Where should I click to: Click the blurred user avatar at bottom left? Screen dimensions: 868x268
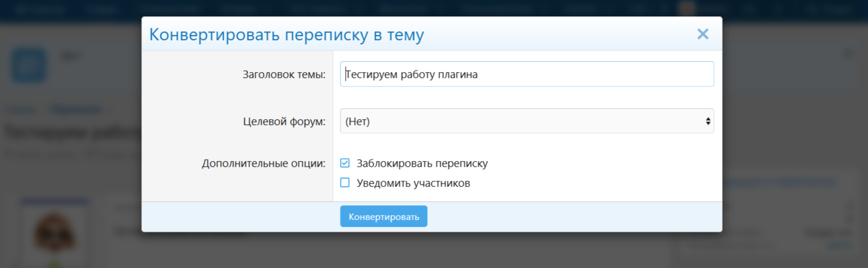pos(54,233)
